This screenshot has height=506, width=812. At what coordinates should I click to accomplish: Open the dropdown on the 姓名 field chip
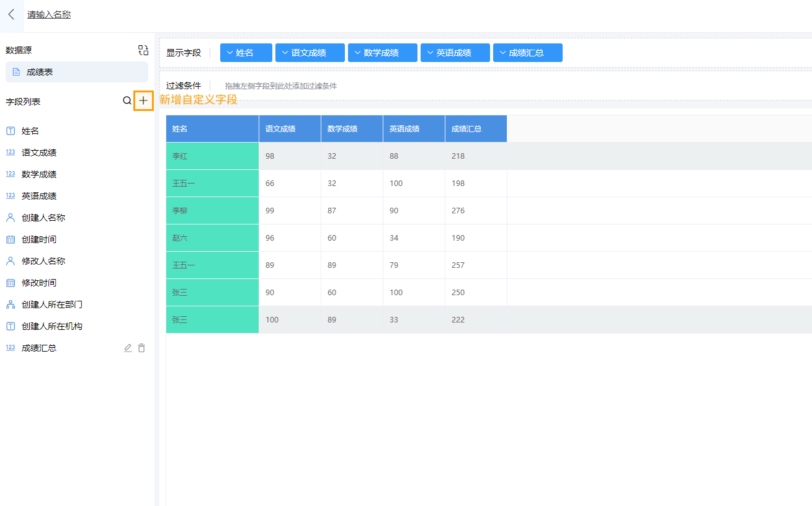point(230,53)
